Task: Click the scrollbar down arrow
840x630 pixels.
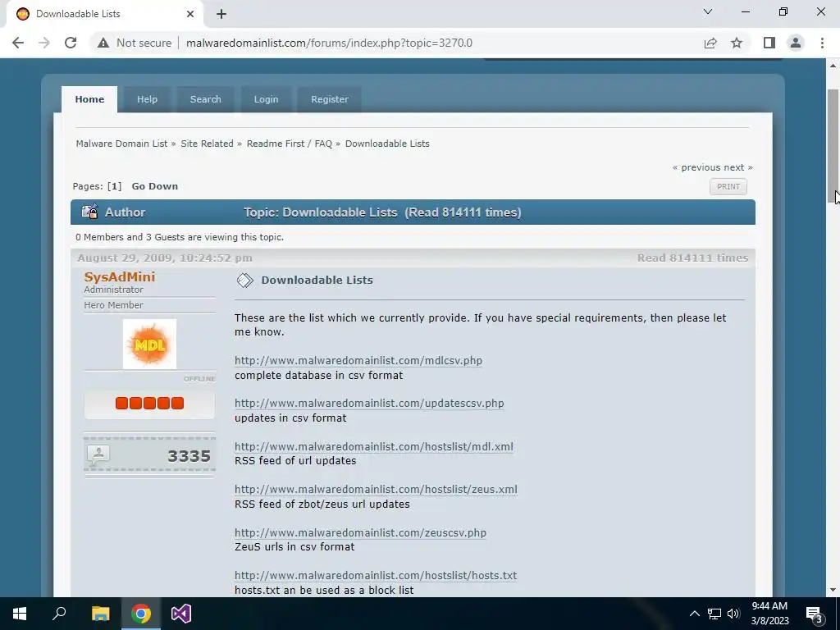Action: pos(833,590)
